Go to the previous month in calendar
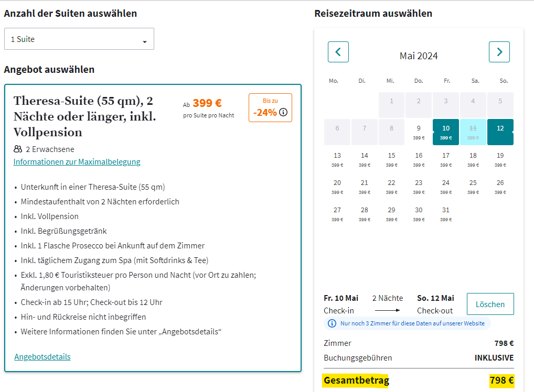 pyautogui.click(x=338, y=52)
